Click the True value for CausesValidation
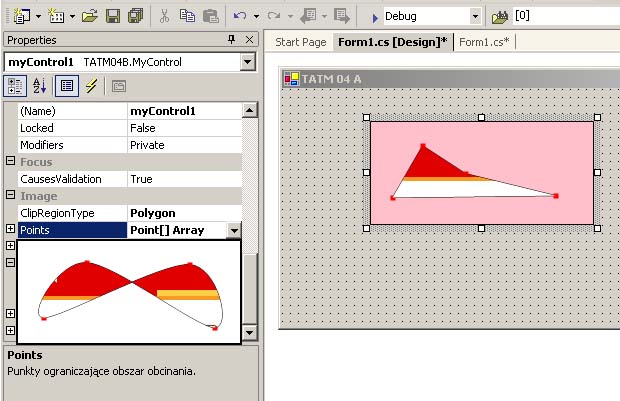The width and height of the screenshot is (620, 401). [184, 179]
